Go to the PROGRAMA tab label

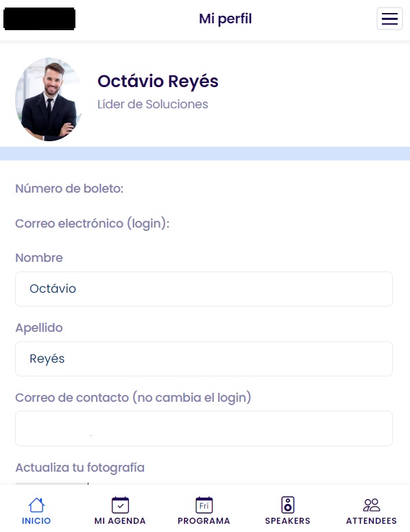point(204,521)
